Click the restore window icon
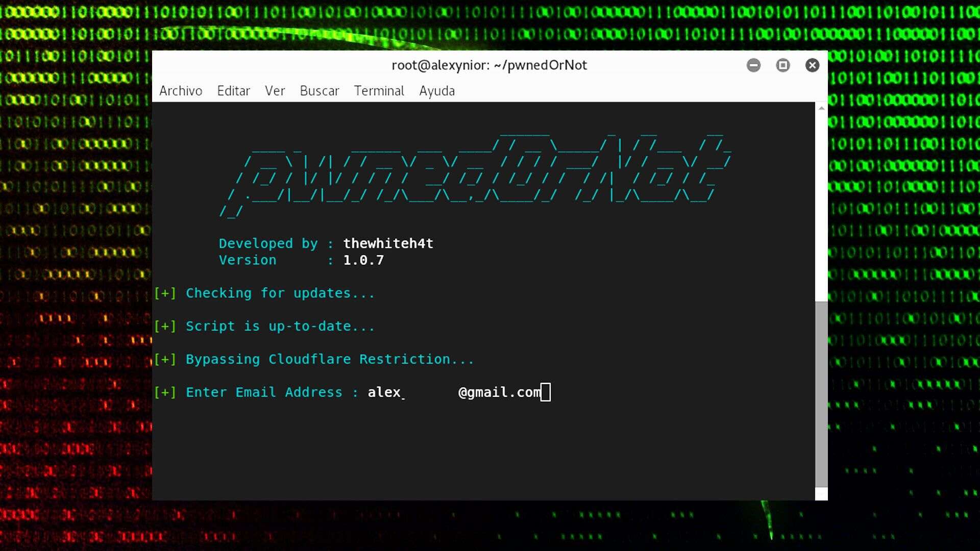Image resolution: width=980 pixels, height=551 pixels. [783, 65]
